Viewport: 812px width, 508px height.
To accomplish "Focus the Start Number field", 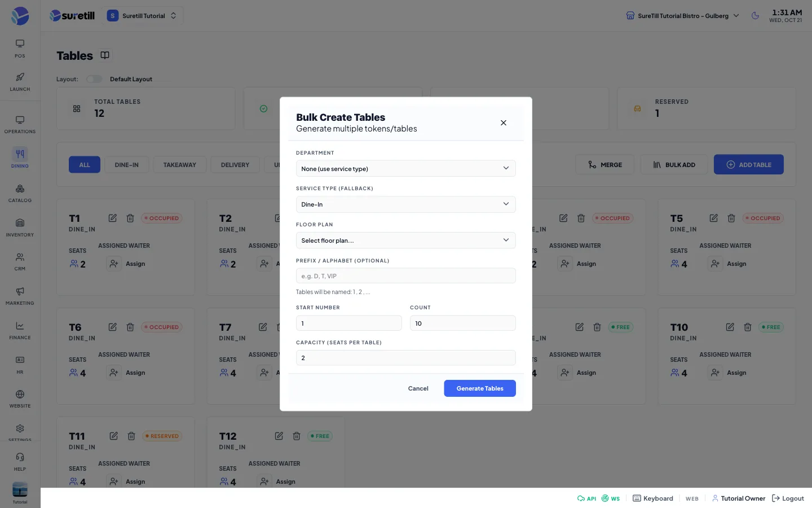I will [x=349, y=323].
